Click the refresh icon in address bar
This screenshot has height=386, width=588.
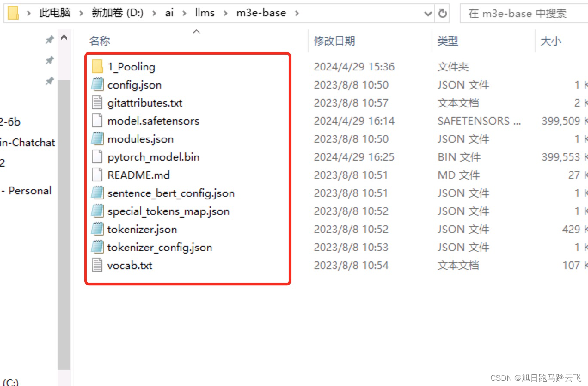(443, 13)
